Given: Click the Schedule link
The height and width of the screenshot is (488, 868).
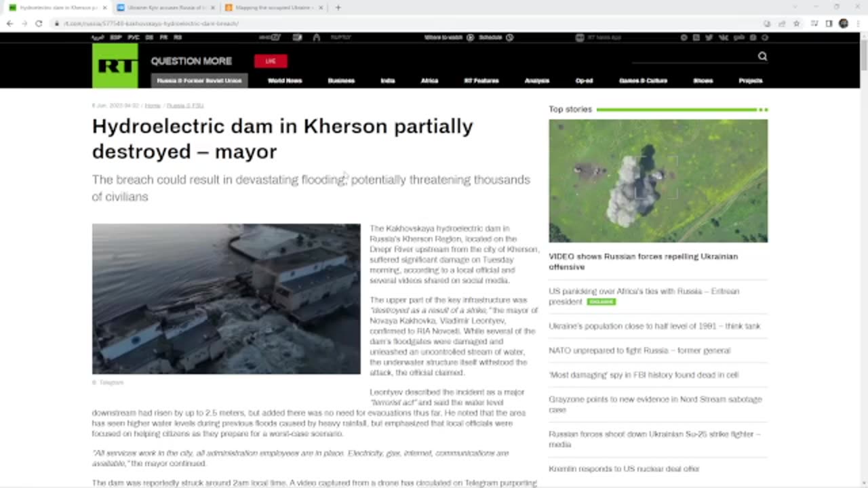Looking at the screenshot, I should click(496, 38).
